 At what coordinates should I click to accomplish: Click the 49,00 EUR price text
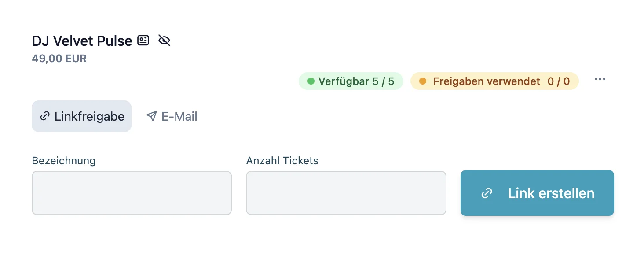tap(59, 59)
